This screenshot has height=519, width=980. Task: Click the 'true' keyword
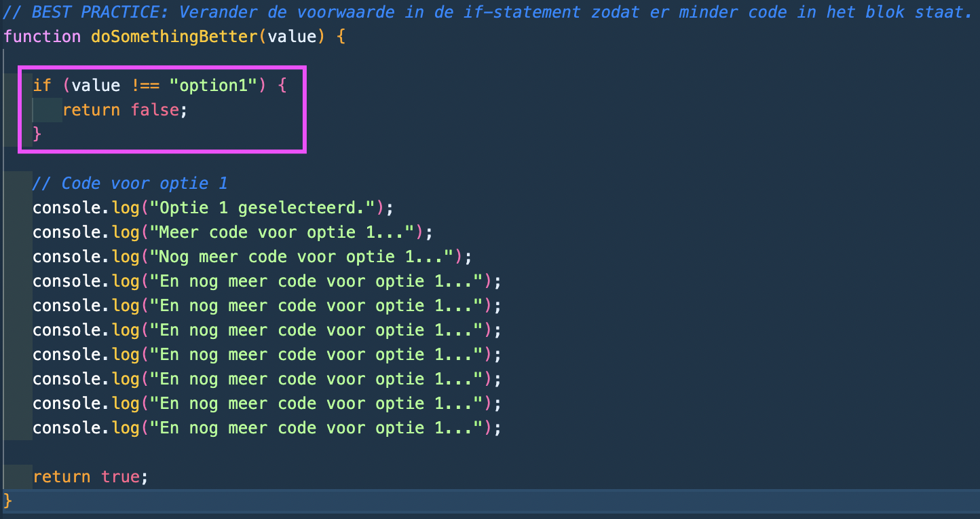click(120, 477)
